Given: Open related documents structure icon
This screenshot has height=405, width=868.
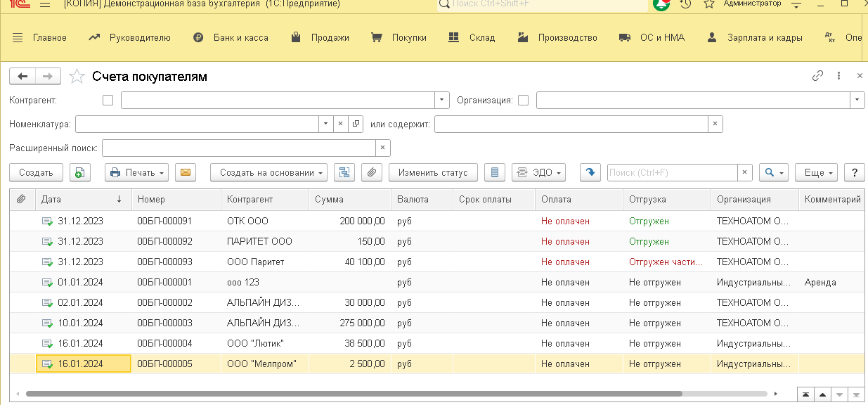Looking at the screenshot, I should 344,172.
